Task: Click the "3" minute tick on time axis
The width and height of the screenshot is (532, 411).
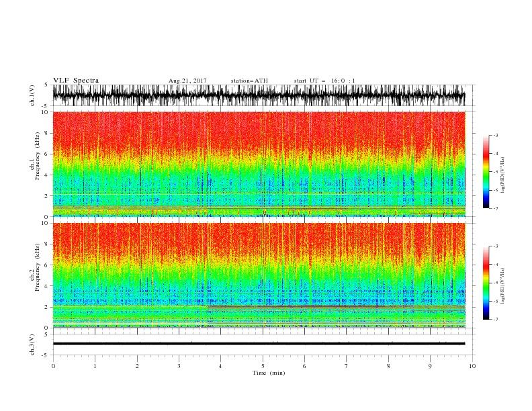Action: (179, 366)
